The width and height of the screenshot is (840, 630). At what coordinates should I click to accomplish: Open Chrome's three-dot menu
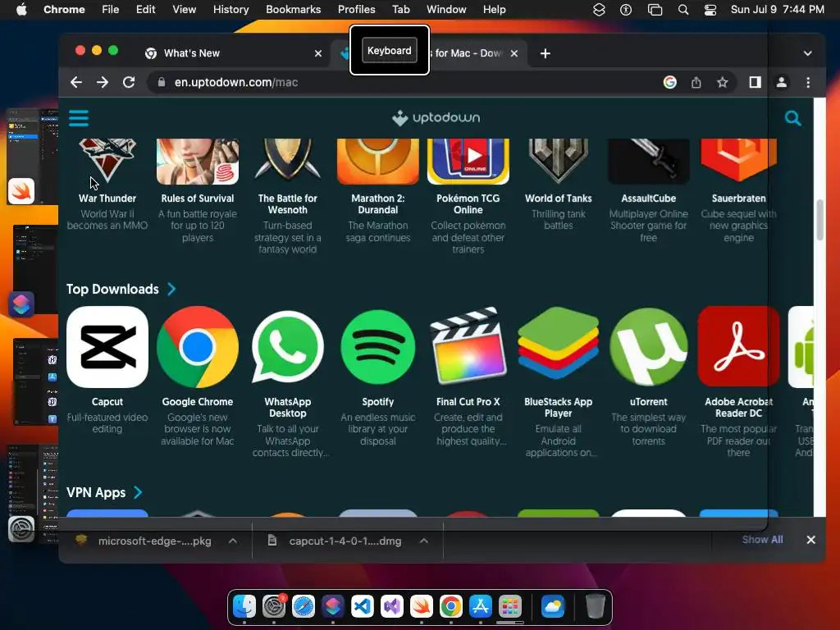[x=808, y=82]
